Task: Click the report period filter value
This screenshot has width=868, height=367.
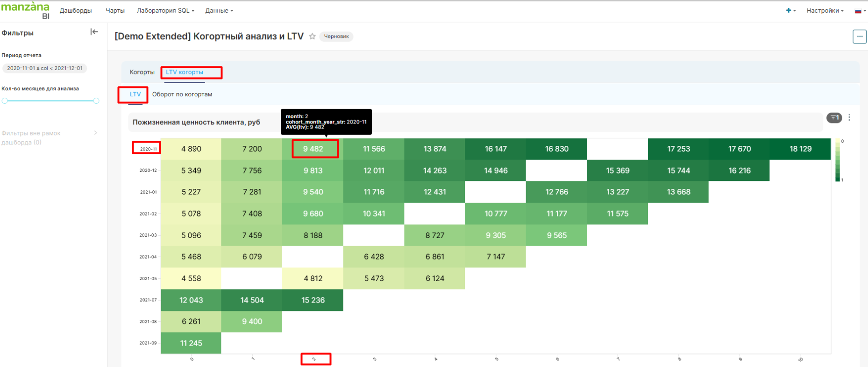Action: point(45,68)
